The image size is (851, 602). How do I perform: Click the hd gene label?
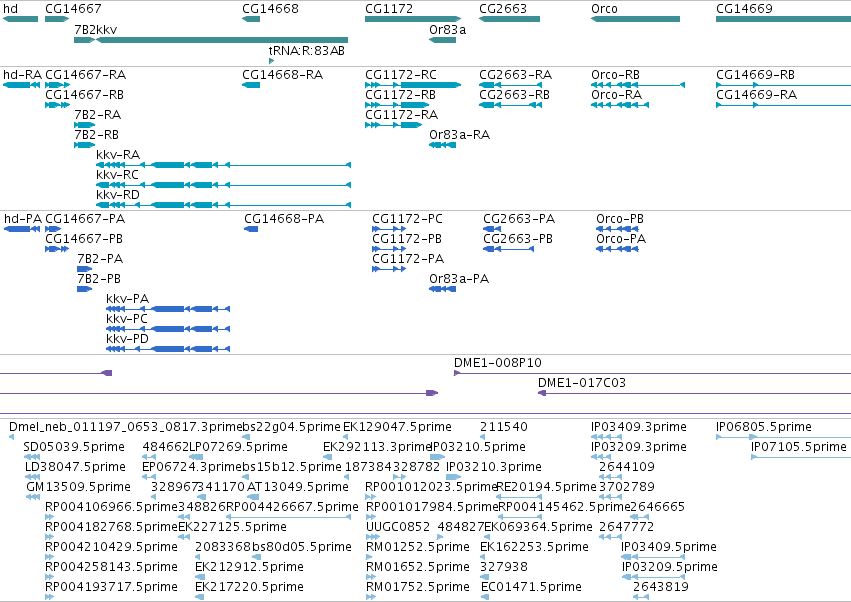(x=10, y=9)
